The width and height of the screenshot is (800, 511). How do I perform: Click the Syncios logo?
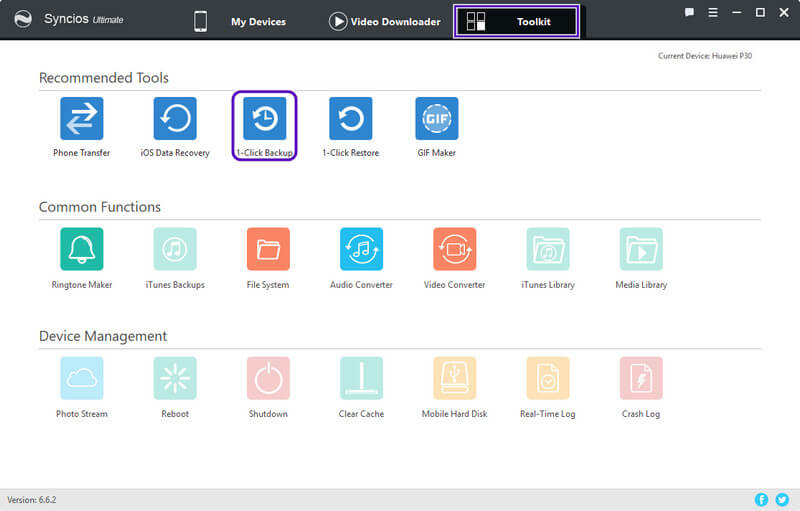(23, 19)
